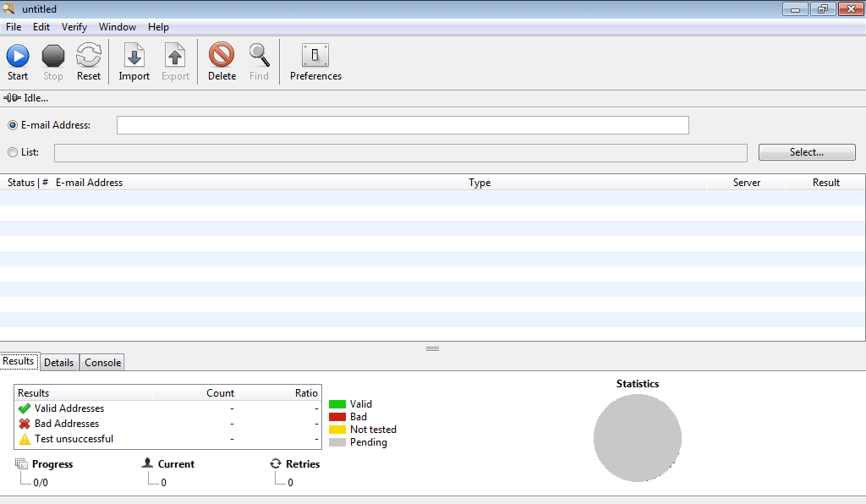This screenshot has width=866, height=504.
Task: Click the Start verification icon
Action: click(18, 56)
